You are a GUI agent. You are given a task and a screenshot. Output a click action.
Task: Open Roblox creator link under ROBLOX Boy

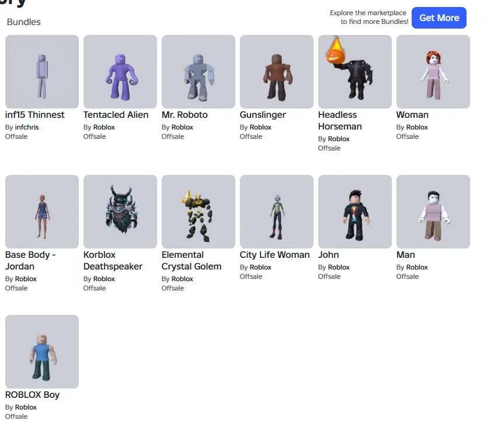[x=26, y=407]
